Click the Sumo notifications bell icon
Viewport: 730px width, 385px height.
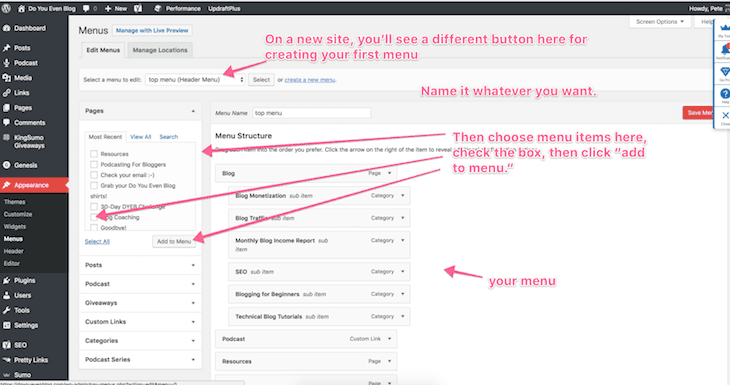pos(725,49)
